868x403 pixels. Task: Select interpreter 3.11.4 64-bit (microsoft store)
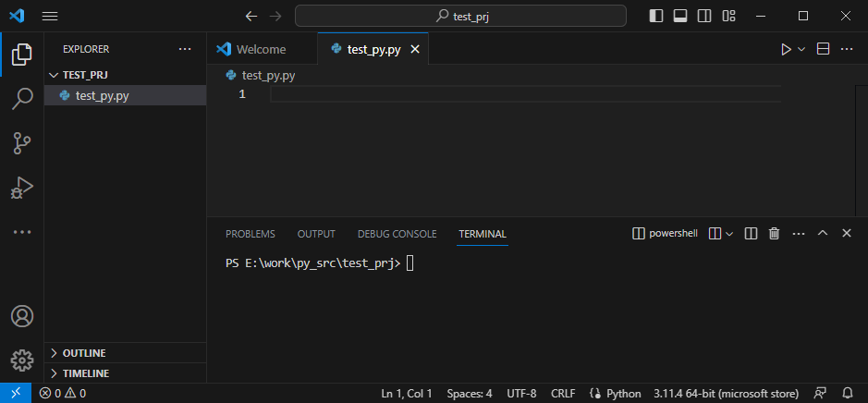727,394
